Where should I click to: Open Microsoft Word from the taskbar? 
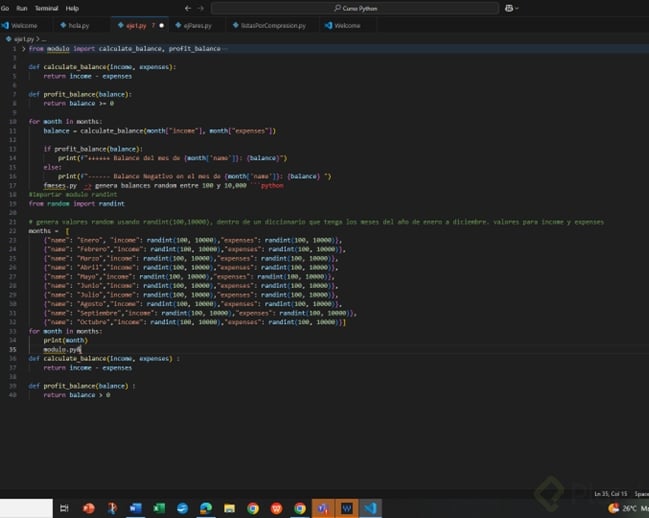point(135,508)
